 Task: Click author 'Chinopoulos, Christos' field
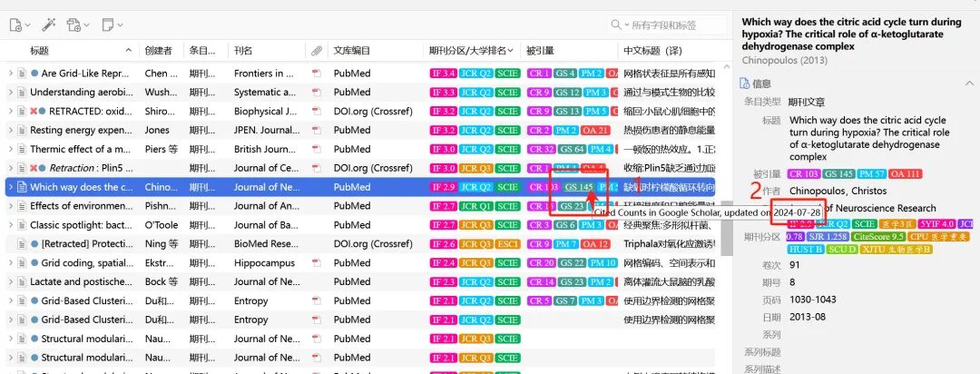[x=838, y=191]
